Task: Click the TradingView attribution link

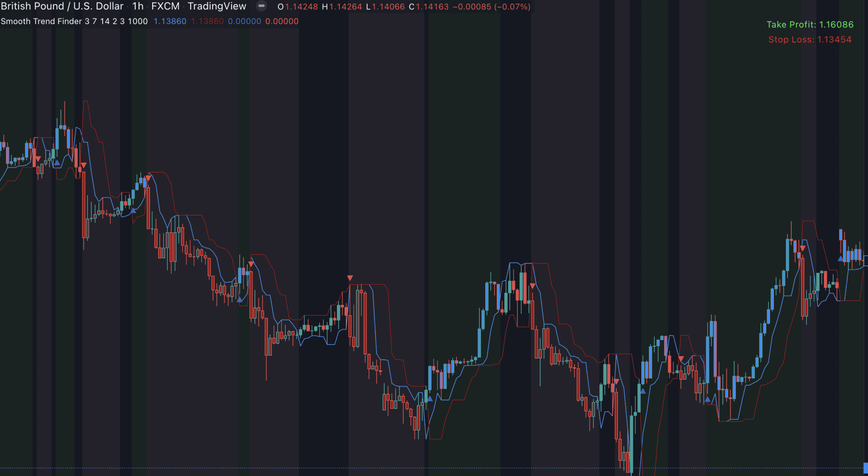Action: point(217,6)
